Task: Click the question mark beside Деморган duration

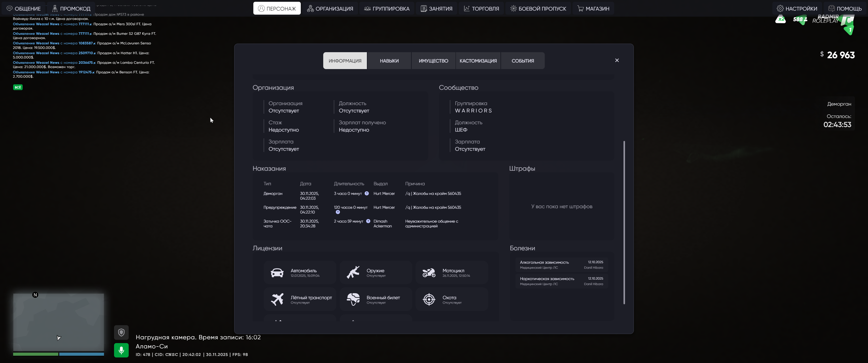Action: 367,193
